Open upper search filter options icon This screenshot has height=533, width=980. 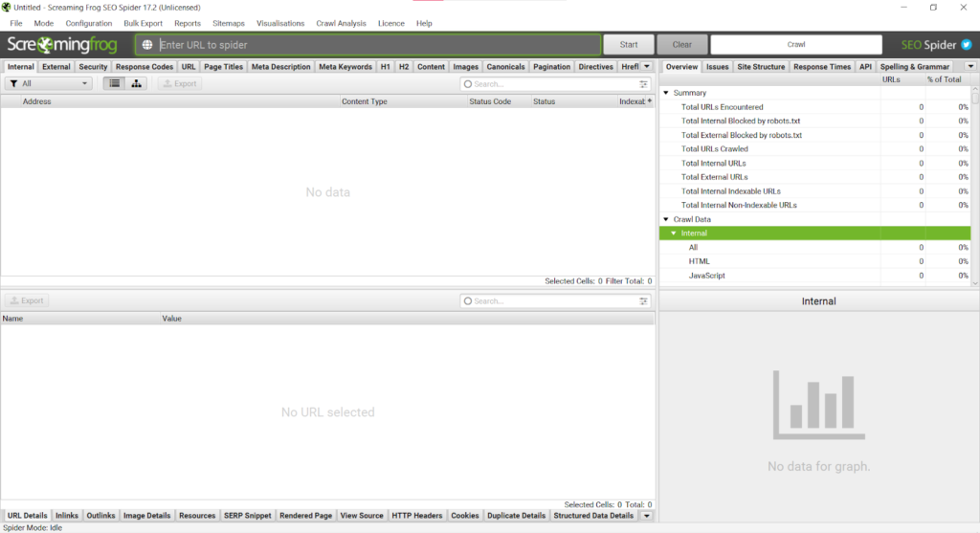643,84
